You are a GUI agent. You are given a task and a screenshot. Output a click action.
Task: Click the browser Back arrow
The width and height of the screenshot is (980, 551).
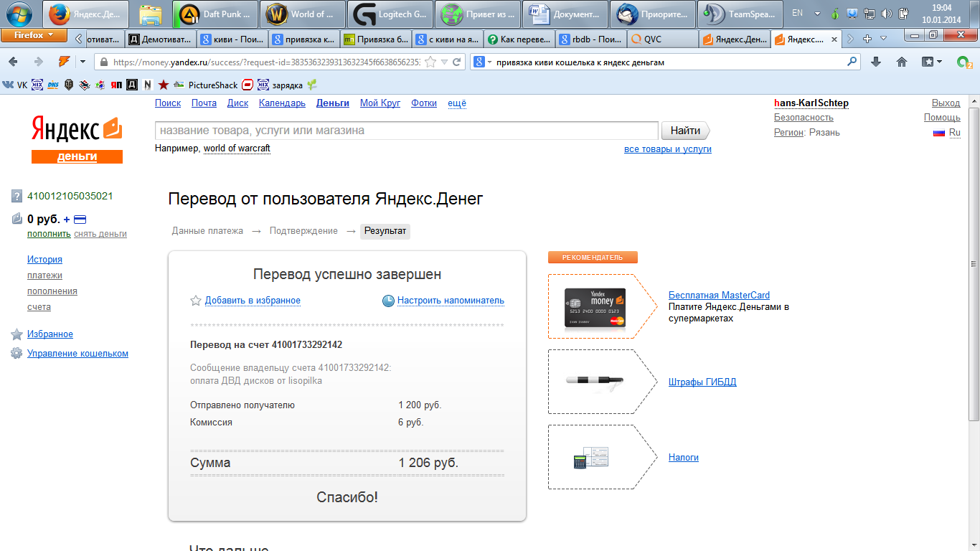(x=13, y=62)
